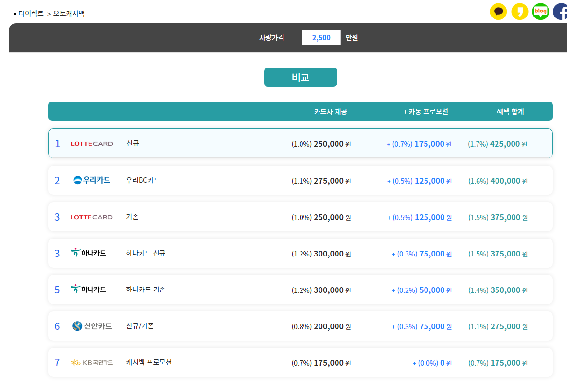Click the 혜택 합계 column header
The image size is (567, 392).
[x=510, y=112]
